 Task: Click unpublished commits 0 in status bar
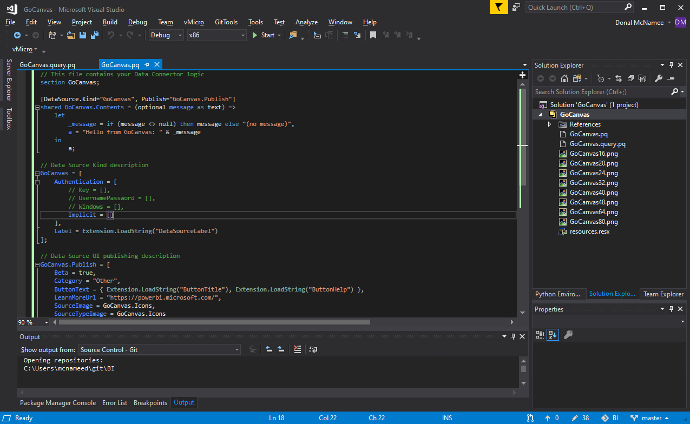click(552, 418)
